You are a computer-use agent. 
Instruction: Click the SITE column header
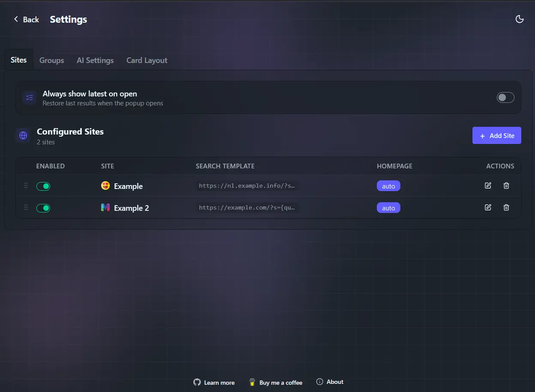(108, 166)
